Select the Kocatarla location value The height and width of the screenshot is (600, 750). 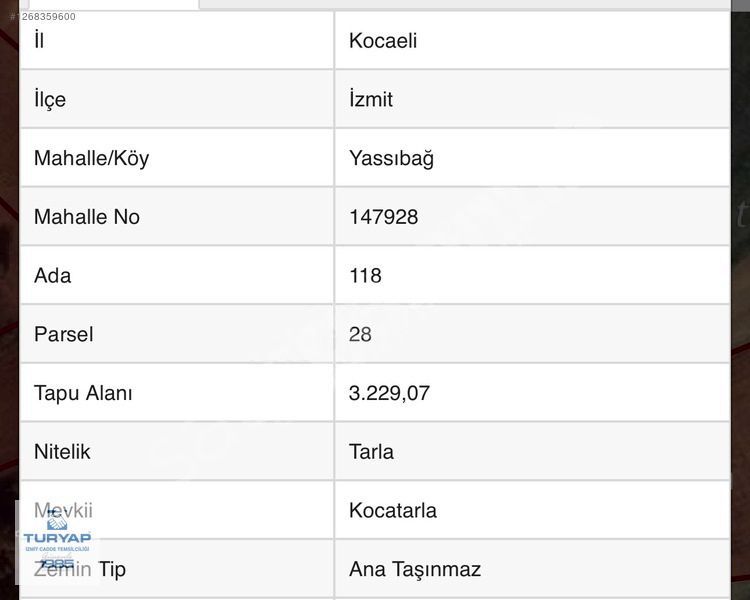pyautogui.click(x=393, y=511)
